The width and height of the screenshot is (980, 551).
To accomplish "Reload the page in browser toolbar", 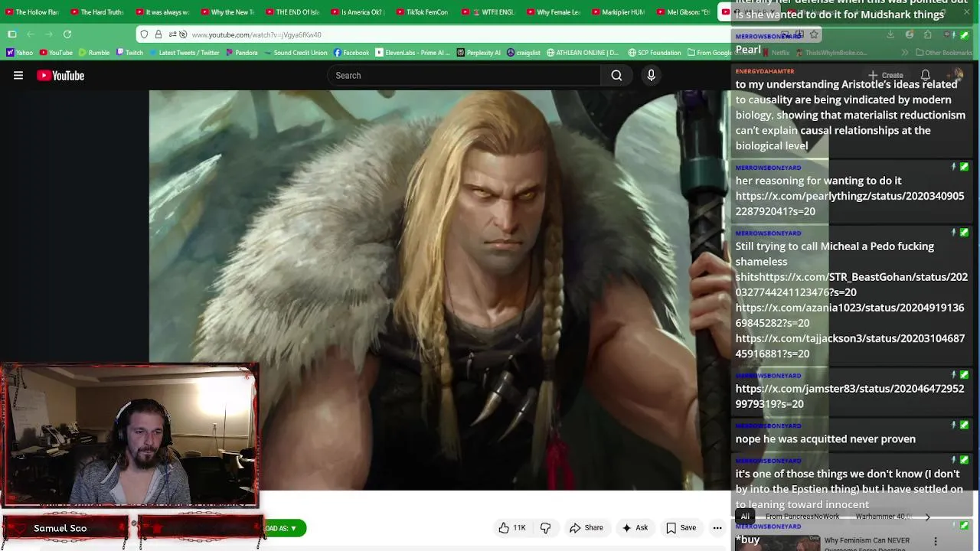I will pyautogui.click(x=67, y=34).
